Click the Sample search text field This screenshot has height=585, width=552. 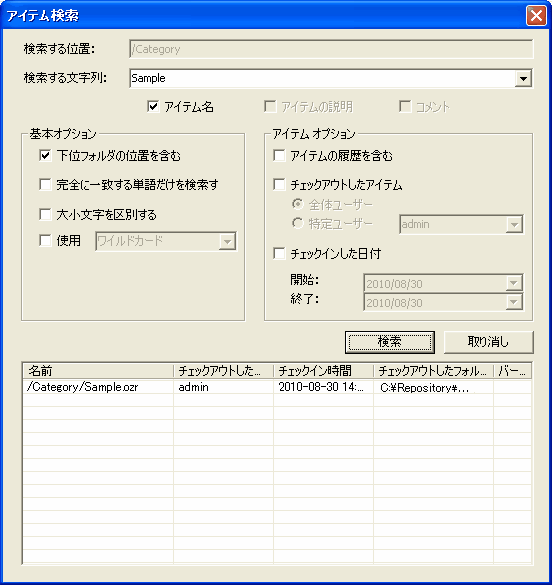click(x=323, y=79)
